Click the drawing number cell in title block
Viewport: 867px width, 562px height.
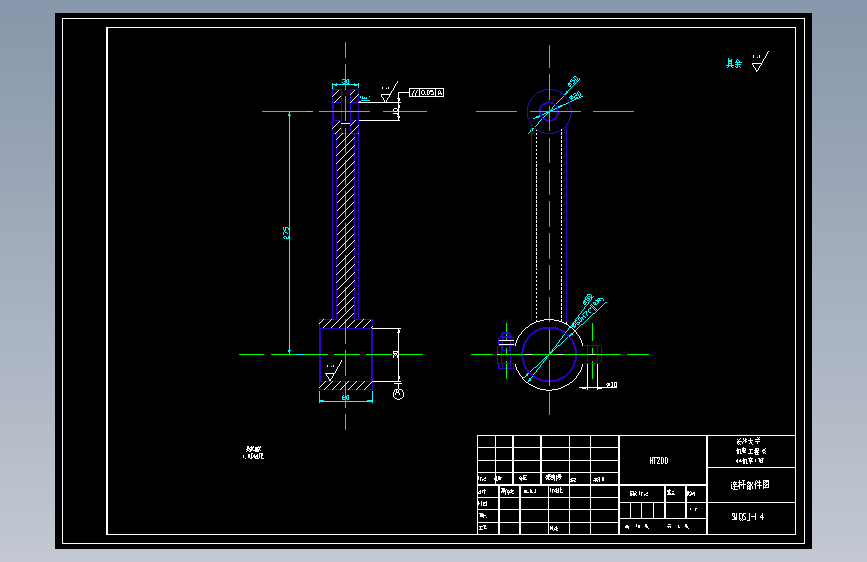point(751,518)
